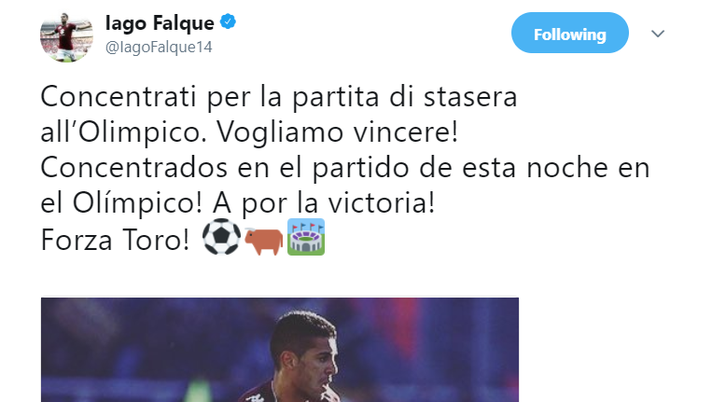Click the word 'Concentrados' in tweet

[x=134, y=168]
